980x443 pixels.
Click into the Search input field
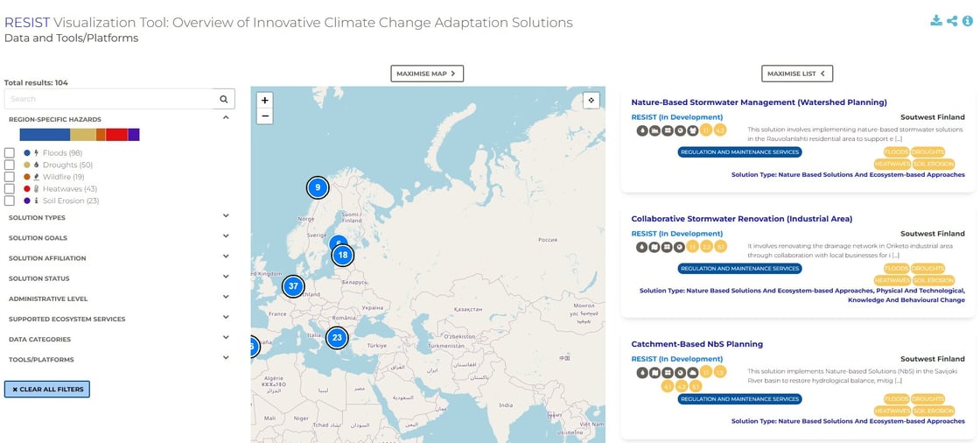109,99
